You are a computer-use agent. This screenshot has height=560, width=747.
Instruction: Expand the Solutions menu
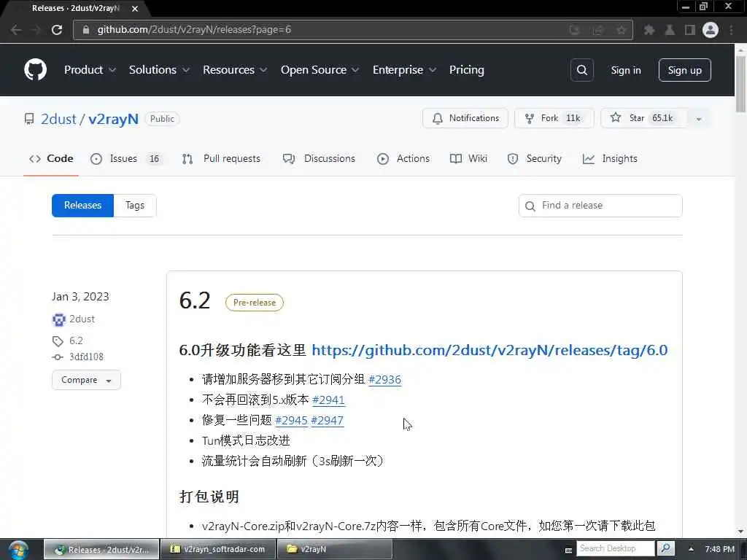(159, 70)
